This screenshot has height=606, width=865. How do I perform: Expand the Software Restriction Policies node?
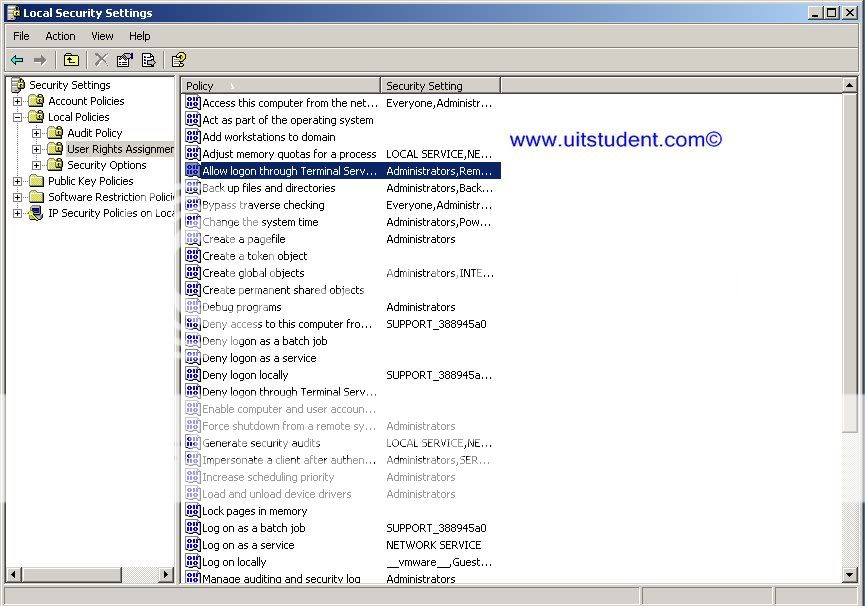click(17, 197)
